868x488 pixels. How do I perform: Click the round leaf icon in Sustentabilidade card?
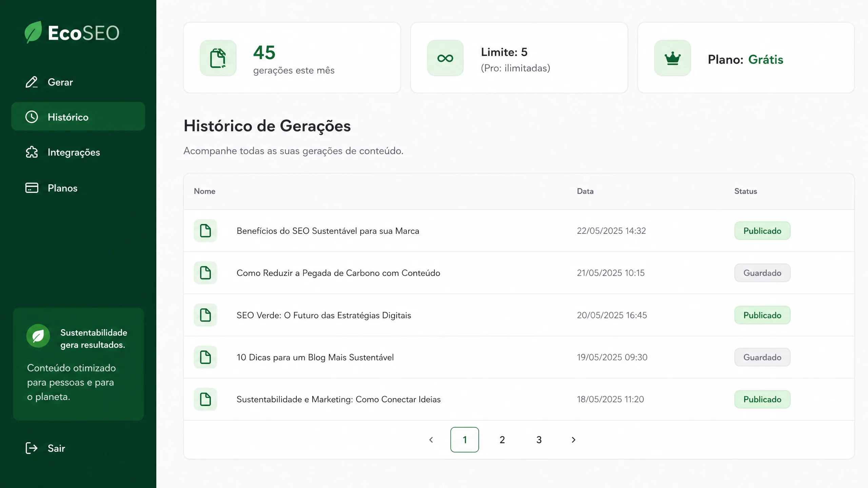coord(38,336)
